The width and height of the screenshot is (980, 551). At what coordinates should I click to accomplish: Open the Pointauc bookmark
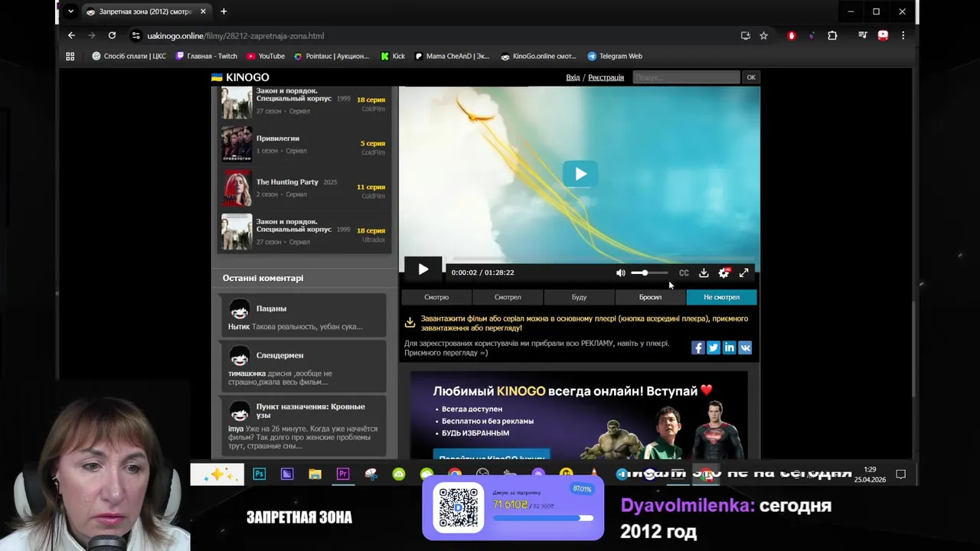point(331,56)
